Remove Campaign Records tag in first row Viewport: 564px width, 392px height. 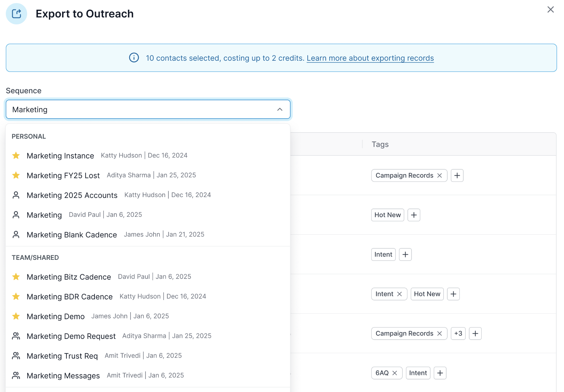(440, 176)
